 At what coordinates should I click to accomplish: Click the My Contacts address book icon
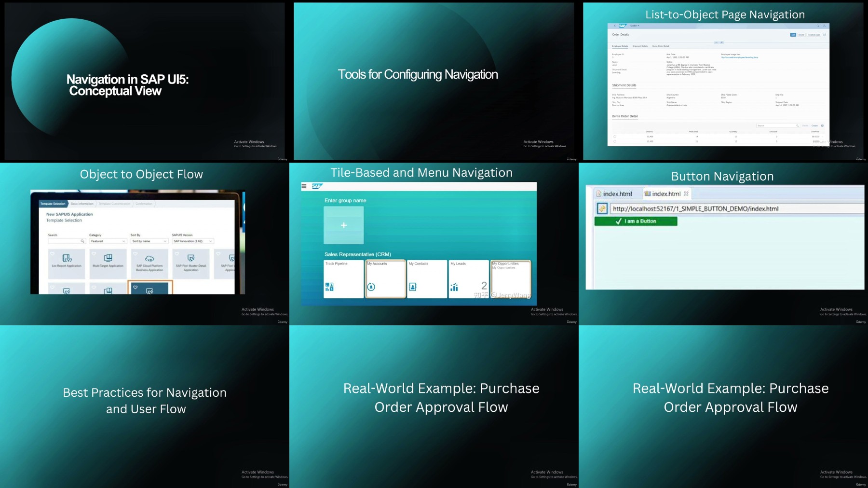click(412, 287)
